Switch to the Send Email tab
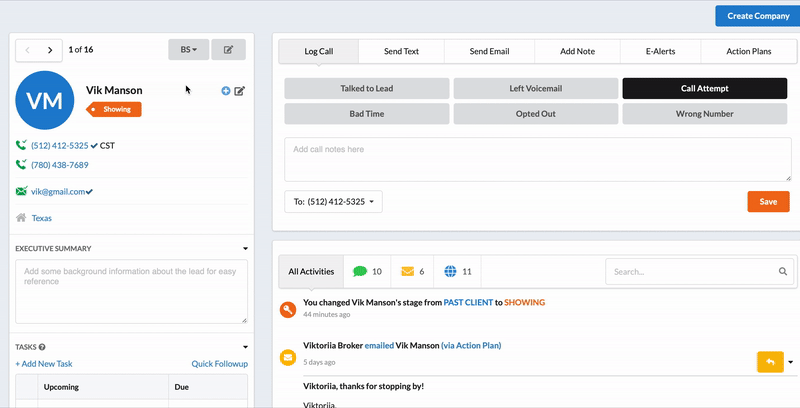 tap(490, 50)
